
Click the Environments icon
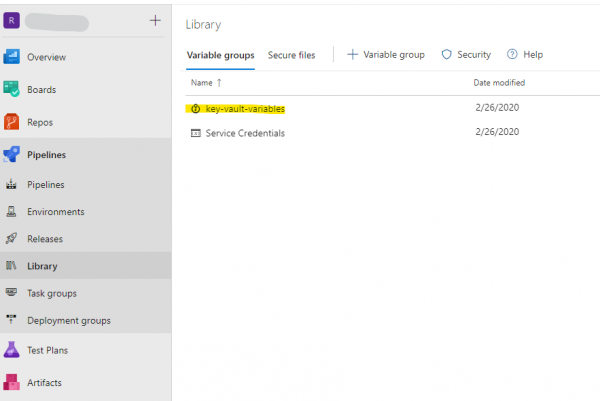coord(12,212)
